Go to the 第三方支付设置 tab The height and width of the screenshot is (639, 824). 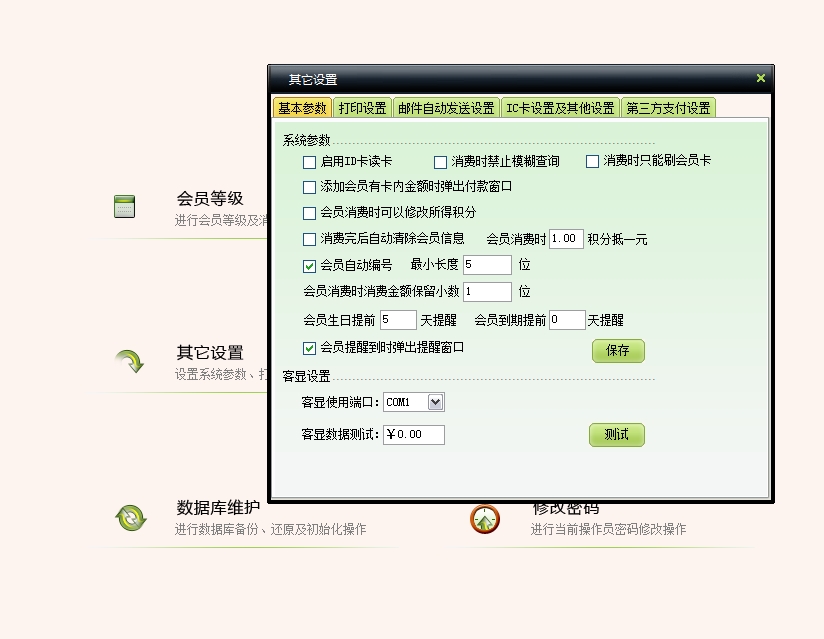click(x=668, y=109)
